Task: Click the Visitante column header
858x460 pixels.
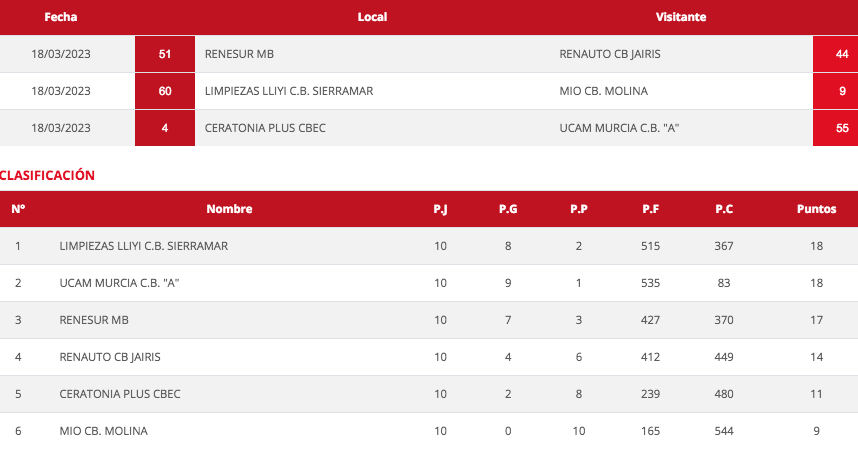Action: [681, 17]
